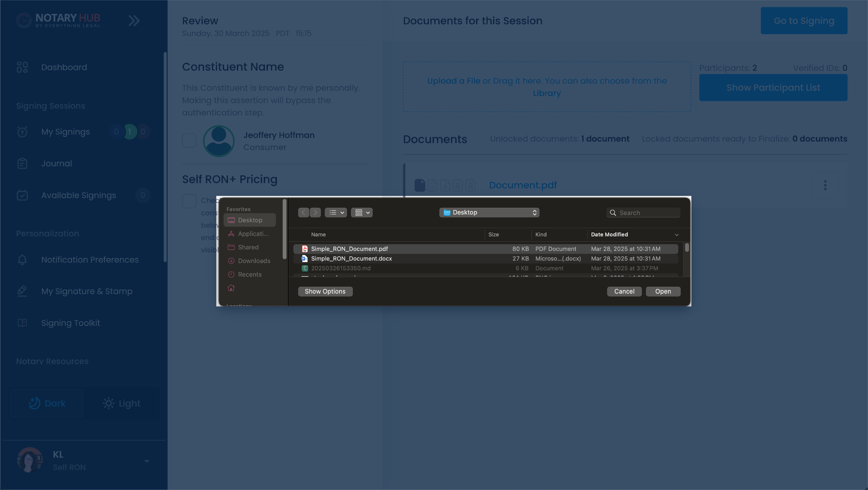Open Notification Preferences
Image resolution: width=868 pixels, height=490 pixels.
pyautogui.click(x=90, y=260)
